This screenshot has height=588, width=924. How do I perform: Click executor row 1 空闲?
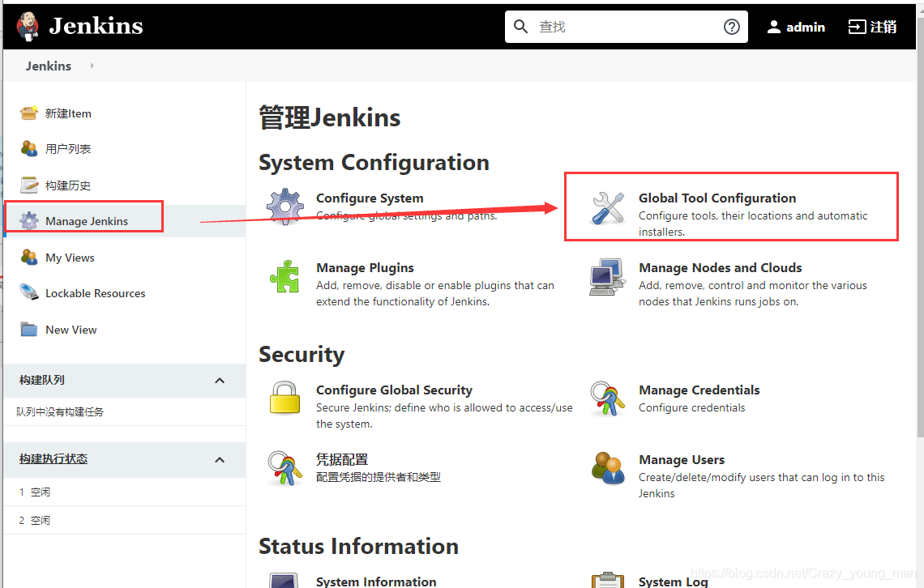click(124, 492)
